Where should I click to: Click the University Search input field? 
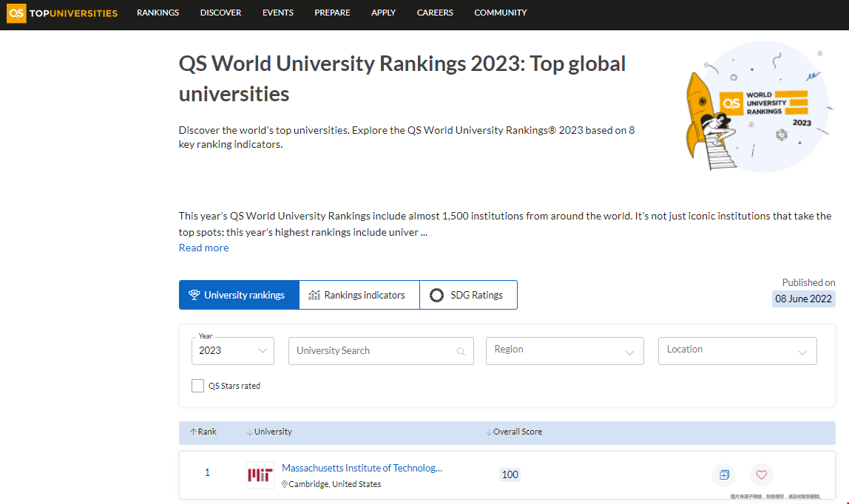(x=381, y=350)
